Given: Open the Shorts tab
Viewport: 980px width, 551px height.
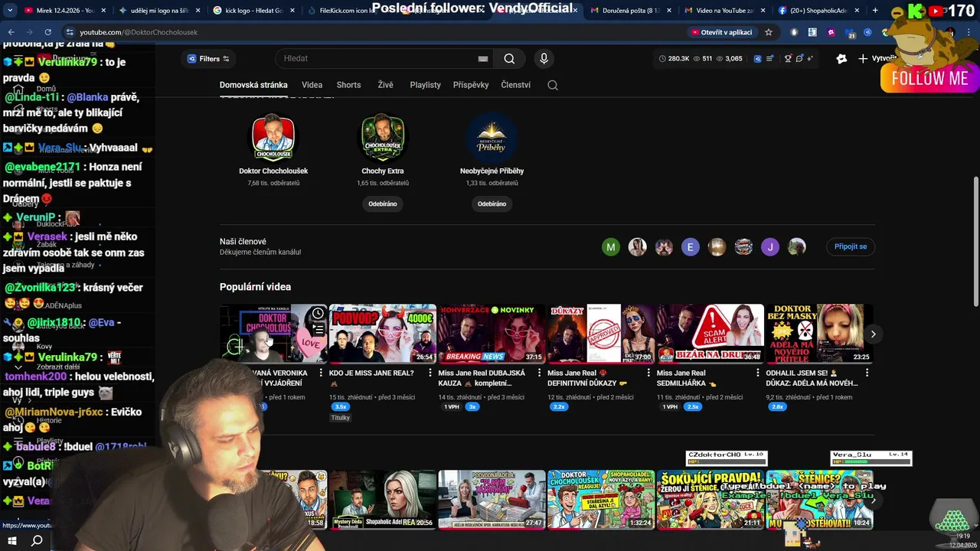Looking at the screenshot, I should 348,85.
